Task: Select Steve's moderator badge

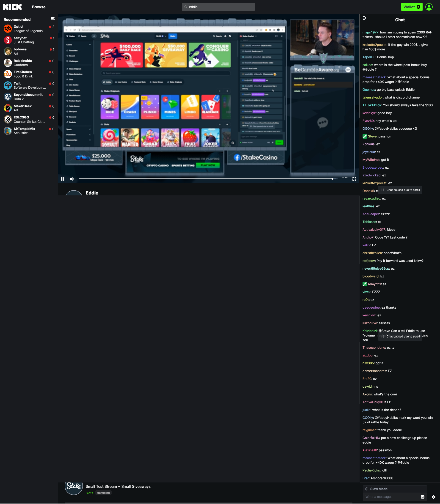Action: click(365, 136)
